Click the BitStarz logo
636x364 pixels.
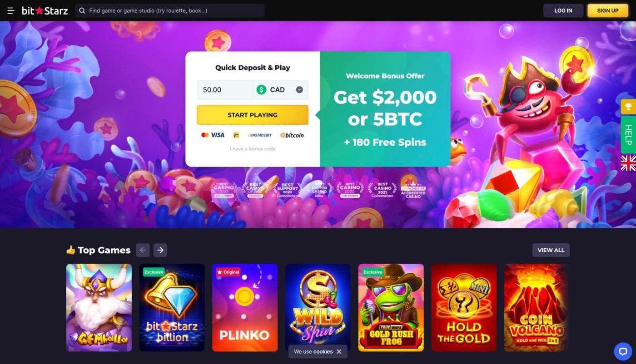coord(45,10)
